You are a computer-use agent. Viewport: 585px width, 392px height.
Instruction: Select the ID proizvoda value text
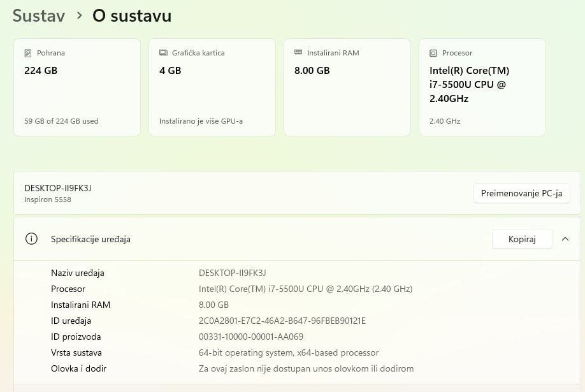[x=251, y=337]
